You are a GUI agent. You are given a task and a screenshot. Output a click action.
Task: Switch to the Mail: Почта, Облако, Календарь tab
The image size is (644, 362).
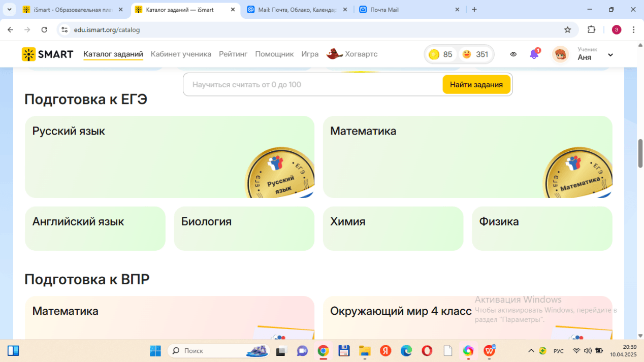[297, 10]
